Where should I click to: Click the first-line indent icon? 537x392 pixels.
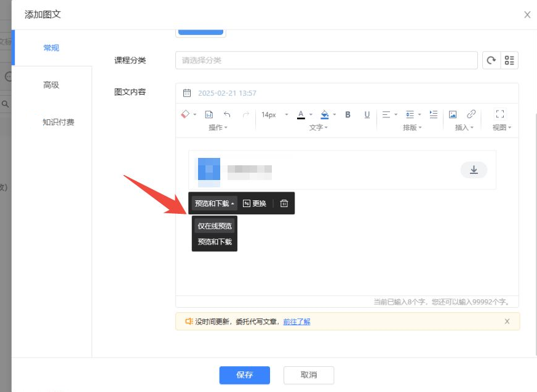[x=434, y=114]
